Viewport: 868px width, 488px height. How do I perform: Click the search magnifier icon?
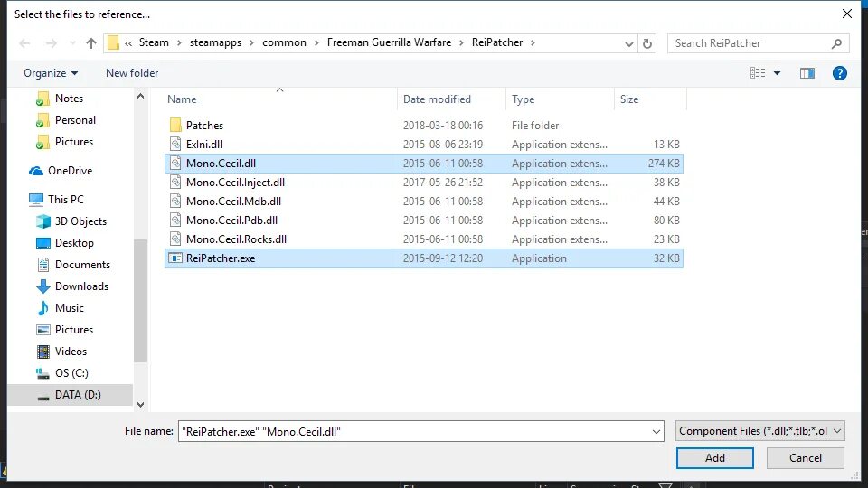836,43
